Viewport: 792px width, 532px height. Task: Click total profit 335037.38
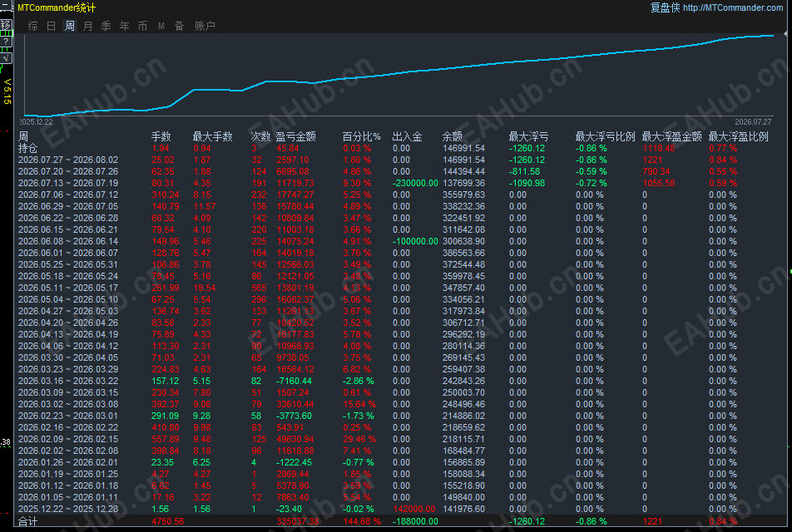[x=298, y=521]
